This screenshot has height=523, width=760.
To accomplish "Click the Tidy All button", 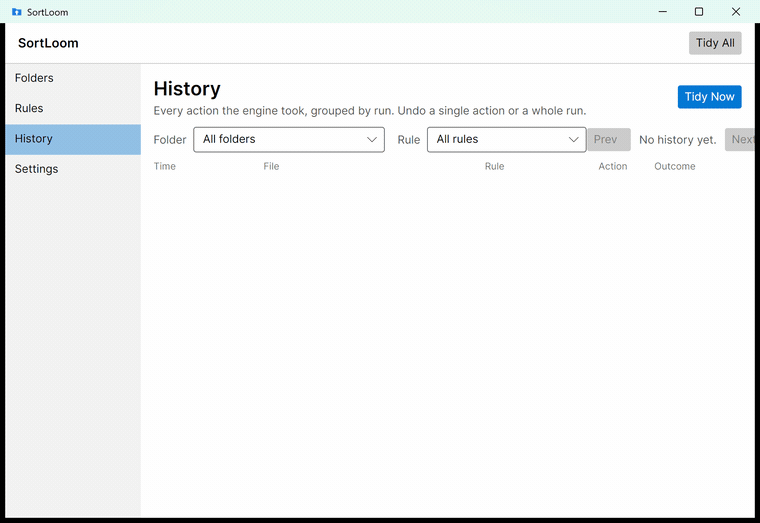I will pos(715,43).
